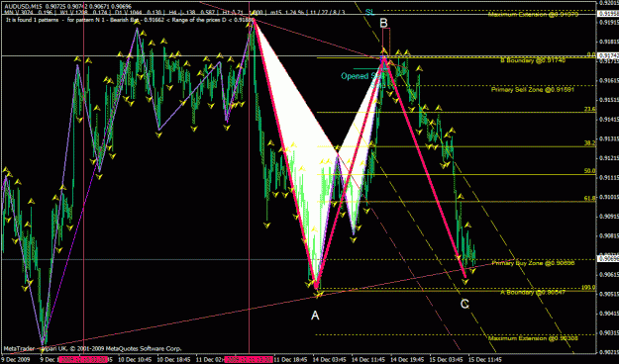619x364 pixels.
Task: Click the '14 Dec 11:45' time axis label
Action: click(368, 360)
